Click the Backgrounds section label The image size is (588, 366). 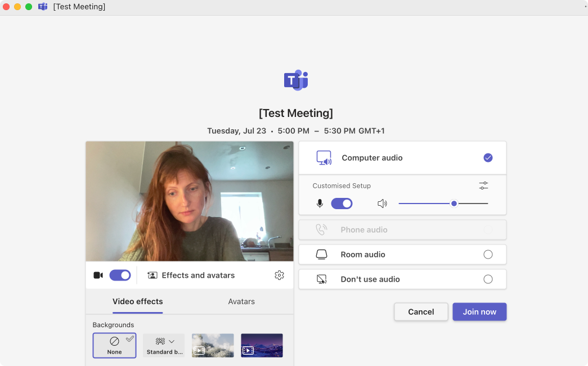coord(113,325)
